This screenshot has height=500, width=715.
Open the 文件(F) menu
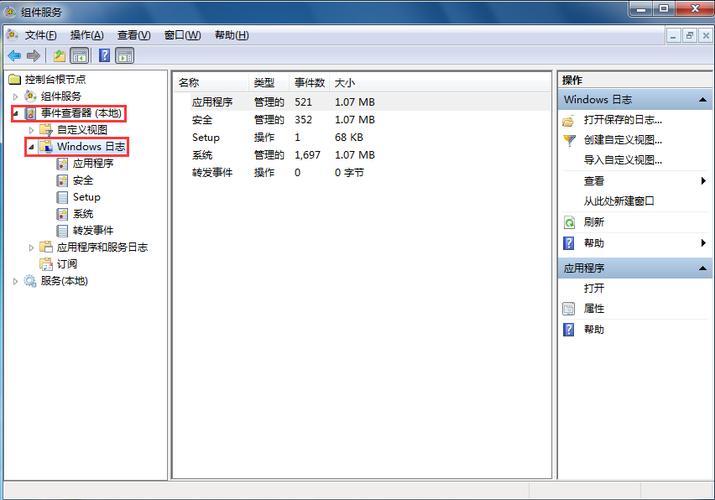click(41, 35)
